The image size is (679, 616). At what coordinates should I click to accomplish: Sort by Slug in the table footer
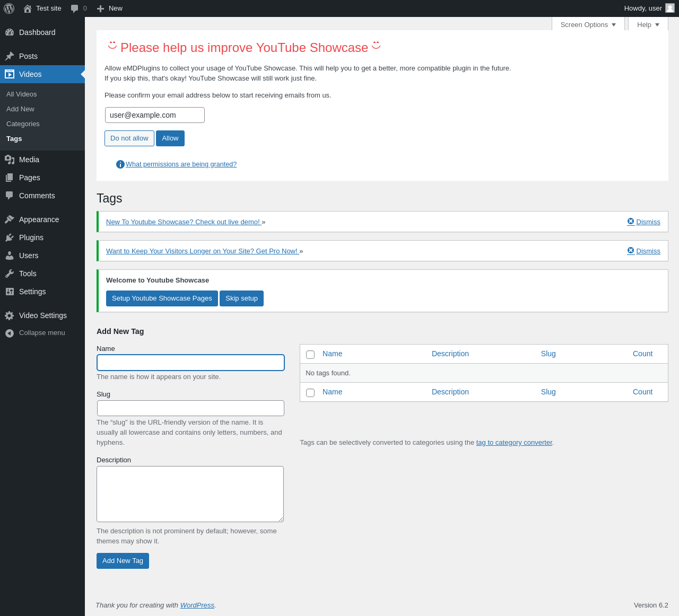[549, 392]
